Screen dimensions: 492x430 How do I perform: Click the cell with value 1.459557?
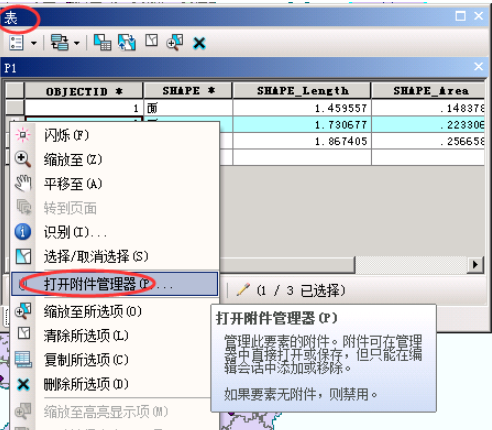(x=302, y=108)
